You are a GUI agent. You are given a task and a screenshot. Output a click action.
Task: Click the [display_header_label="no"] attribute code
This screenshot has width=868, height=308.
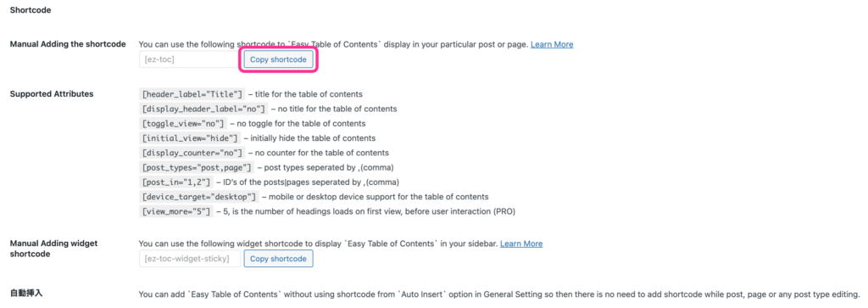pyautogui.click(x=203, y=109)
